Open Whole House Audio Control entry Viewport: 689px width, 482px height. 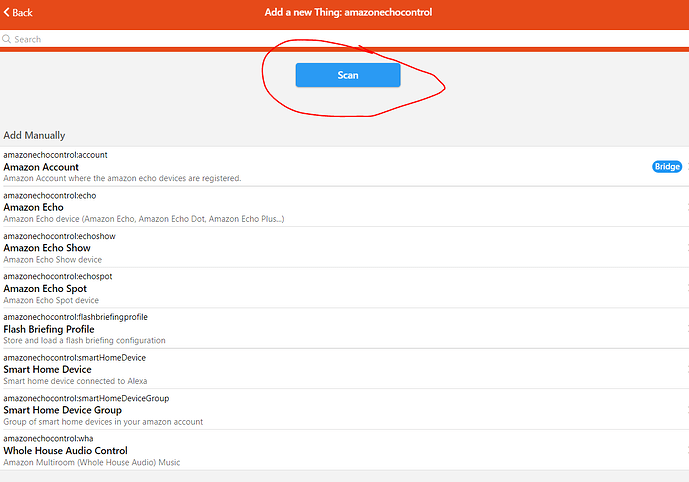click(x=344, y=450)
